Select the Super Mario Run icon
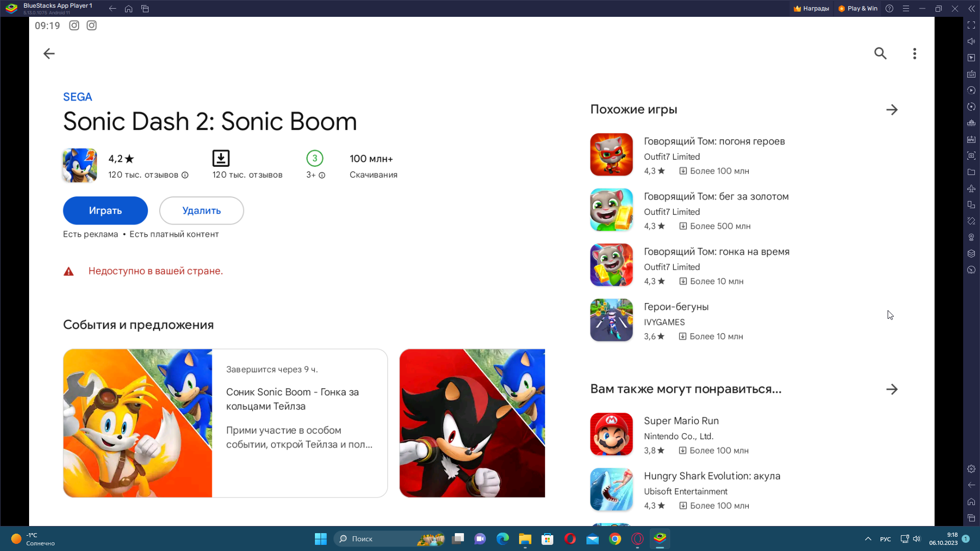 click(x=611, y=434)
